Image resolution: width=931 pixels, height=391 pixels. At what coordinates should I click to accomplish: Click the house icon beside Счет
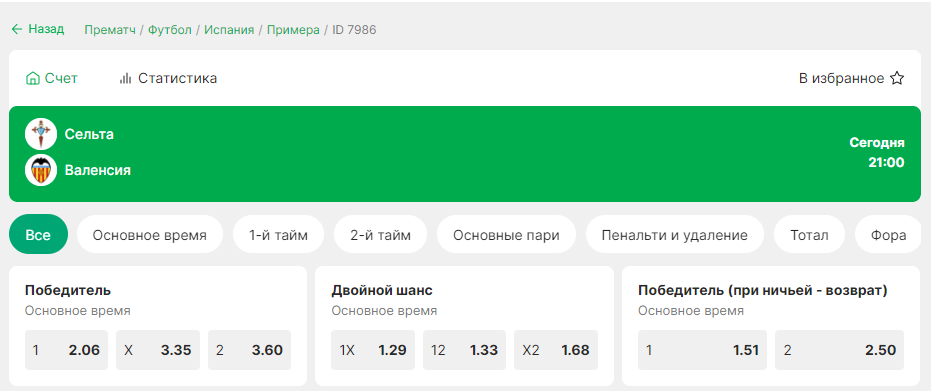click(33, 78)
